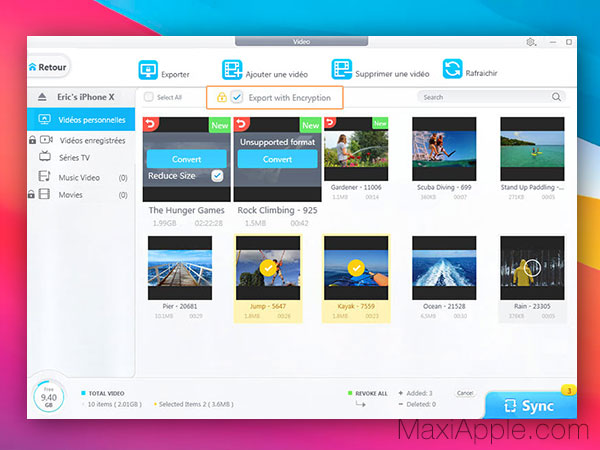This screenshot has width=600, height=450.
Task: Uncheck Export with Encryption checkbox
Action: (237, 97)
